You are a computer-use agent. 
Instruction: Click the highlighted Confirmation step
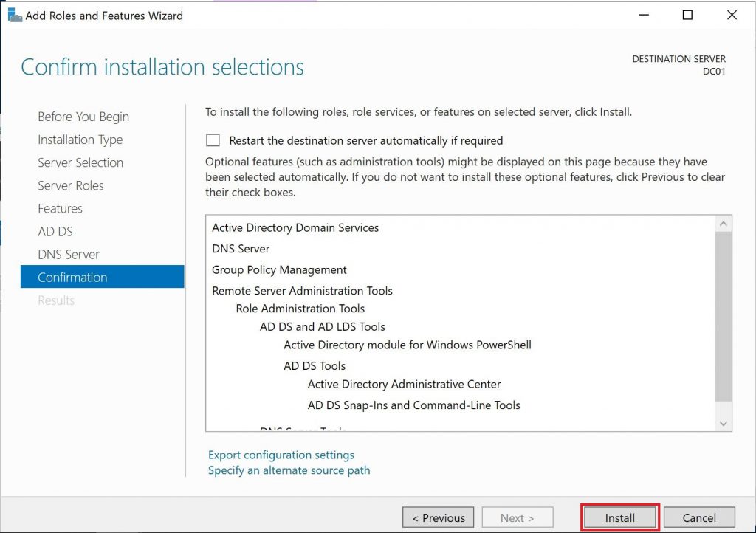coord(72,277)
